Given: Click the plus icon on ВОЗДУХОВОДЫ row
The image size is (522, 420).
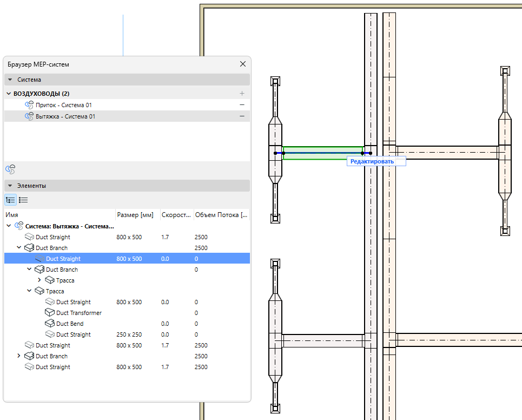Looking at the screenshot, I should point(242,94).
